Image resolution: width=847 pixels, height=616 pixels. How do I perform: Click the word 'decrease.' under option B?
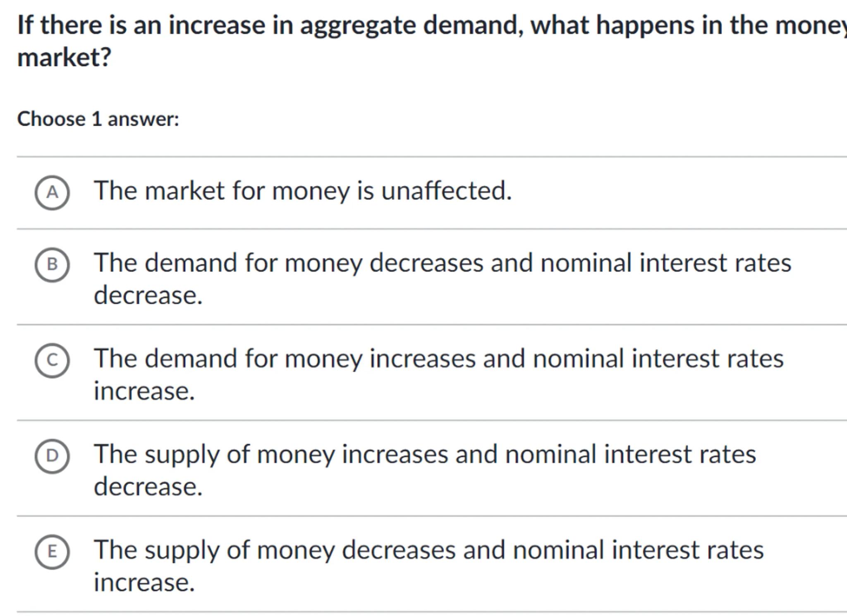click(148, 295)
